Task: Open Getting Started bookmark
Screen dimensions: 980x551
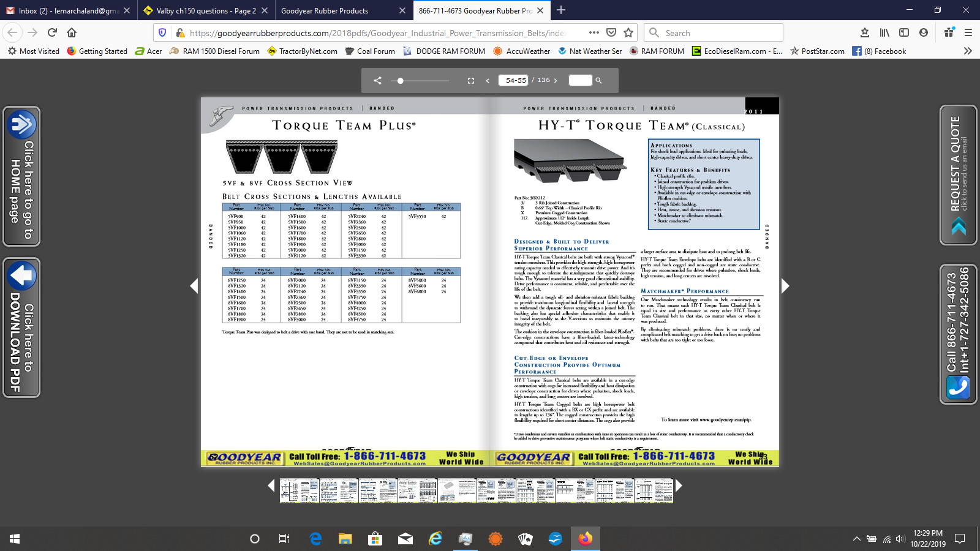Action: 97,51
